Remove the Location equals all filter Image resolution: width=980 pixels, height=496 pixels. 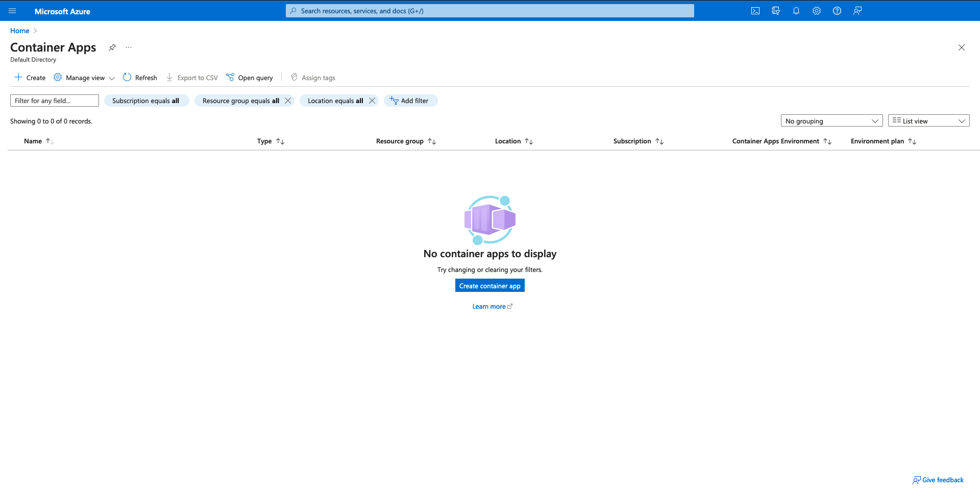372,101
